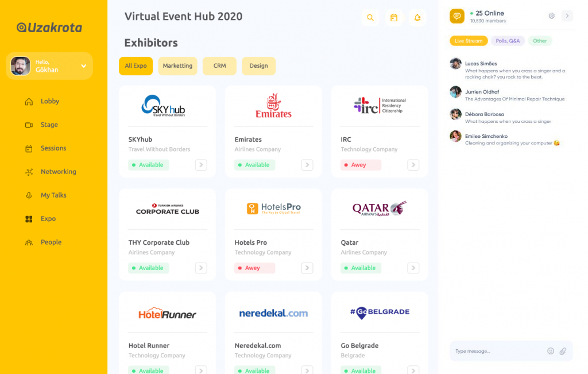Image resolution: width=588 pixels, height=374 pixels.
Task: Go to Networking in sidebar
Action: pos(58,172)
